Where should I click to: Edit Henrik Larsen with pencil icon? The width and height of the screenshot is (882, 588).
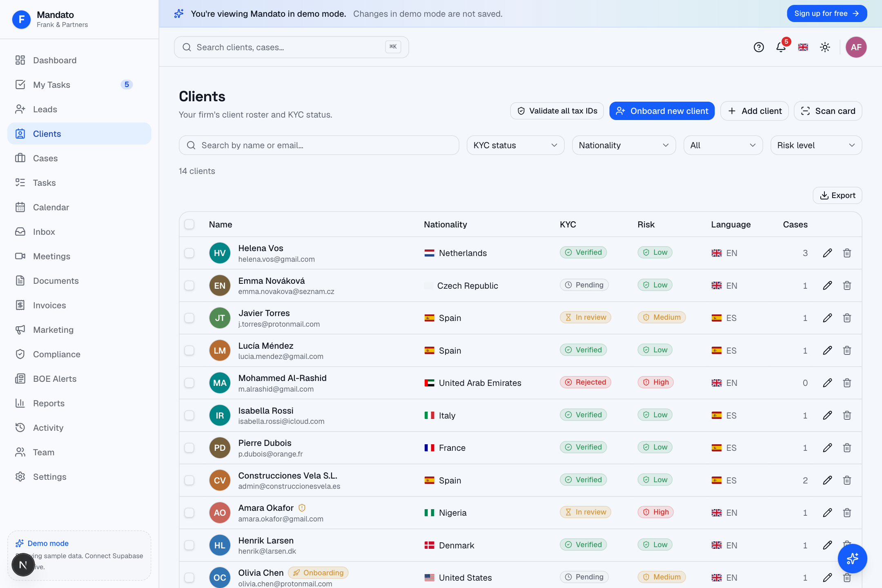827,545
